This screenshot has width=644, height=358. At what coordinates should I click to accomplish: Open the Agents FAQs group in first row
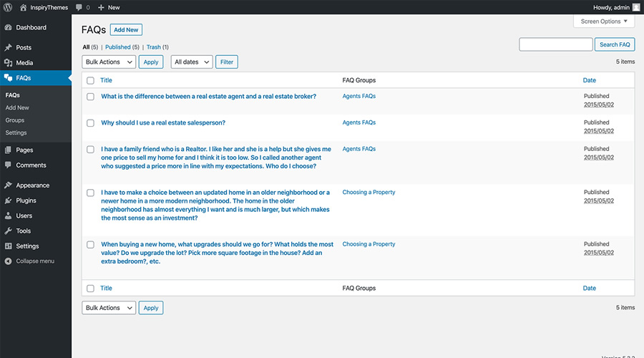359,96
